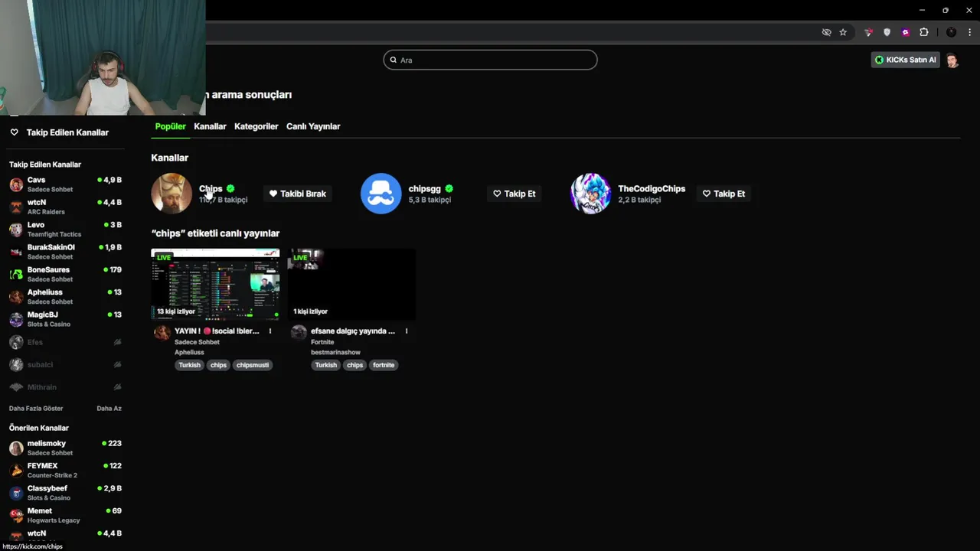
Task: Click the Takip Edilen Kanallar heart icon
Action: (14, 132)
